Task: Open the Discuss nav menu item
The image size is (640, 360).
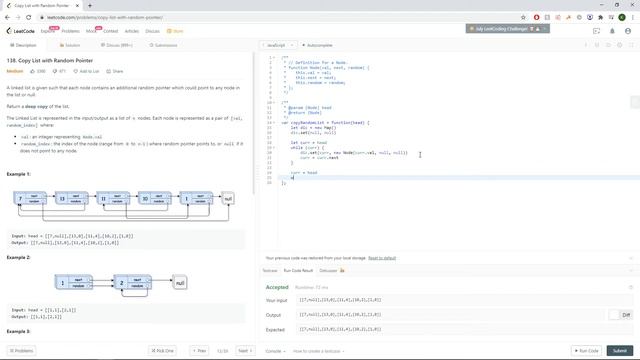Action: [x=152, y=31]
